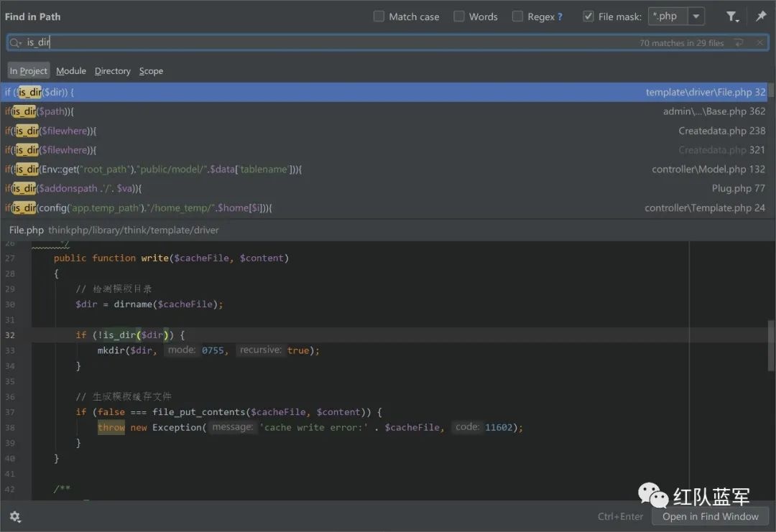Expand the File mask dropdown arrow
Image resolution: width=776 pixels, height=532 pixels.
coord(696,17)
